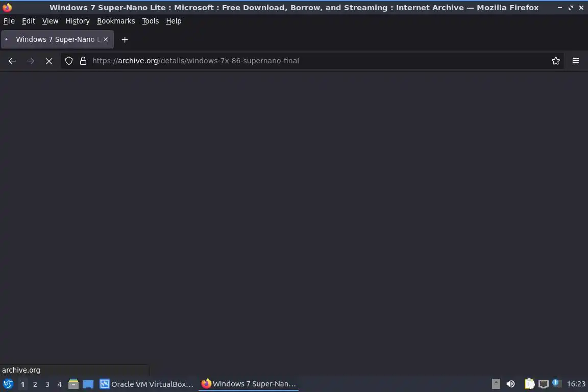588x392 pixels.
Task: Switch to workspace 2
Action: pyautogui.click(x=35, y=384)
